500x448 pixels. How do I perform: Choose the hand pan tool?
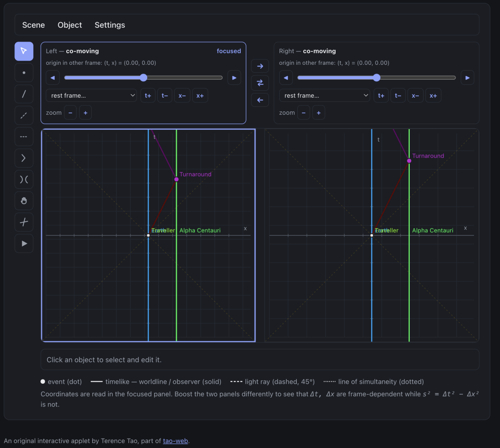click(24, 201)
